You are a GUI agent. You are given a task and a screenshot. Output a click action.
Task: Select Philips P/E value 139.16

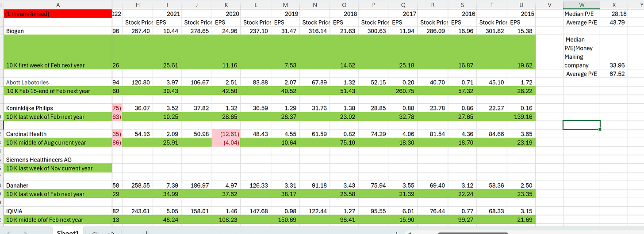pos(521,117)
